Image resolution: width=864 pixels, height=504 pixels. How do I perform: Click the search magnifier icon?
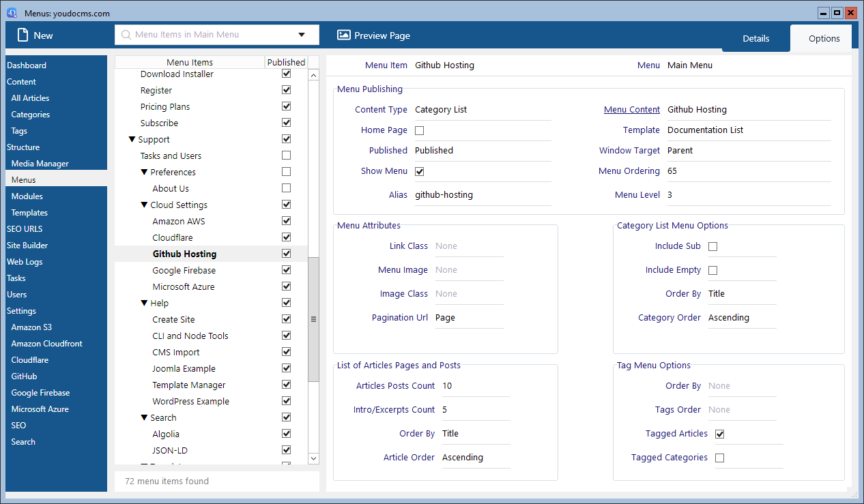(126, 35)
